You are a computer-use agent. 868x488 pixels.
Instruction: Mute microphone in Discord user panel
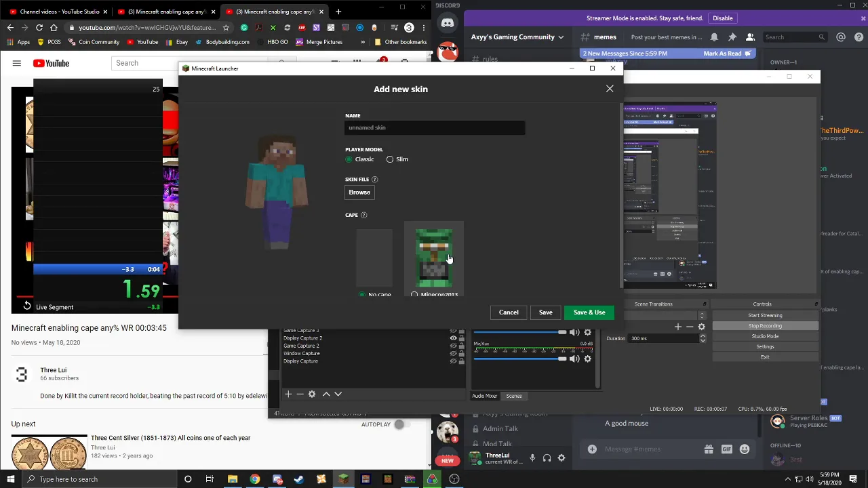click(x=532, y=458)
